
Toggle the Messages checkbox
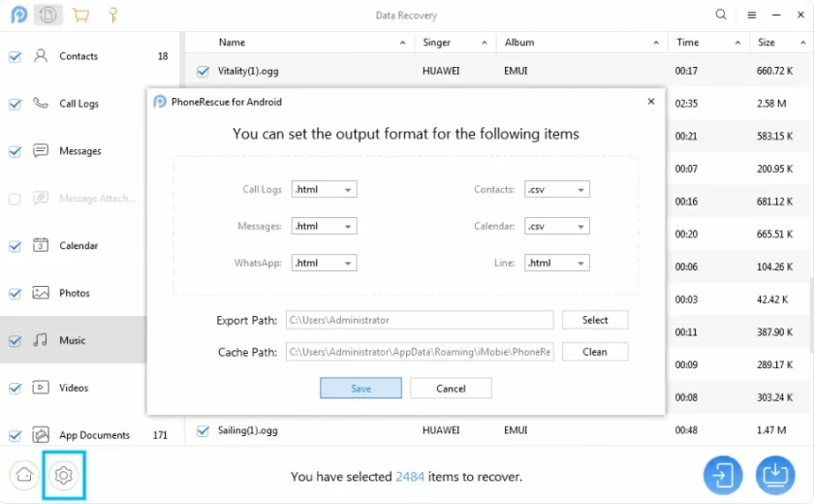pyautogui.click(x=16, y=151)
